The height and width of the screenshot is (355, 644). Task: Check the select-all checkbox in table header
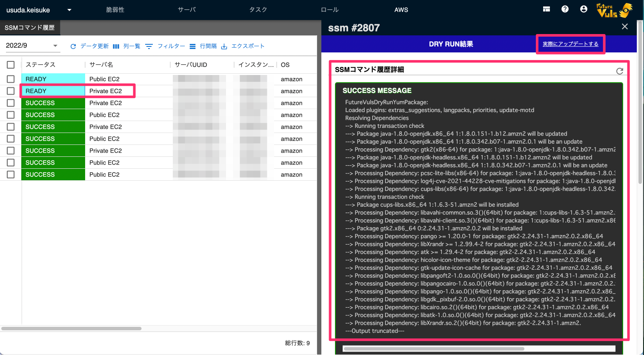point(11,65)
